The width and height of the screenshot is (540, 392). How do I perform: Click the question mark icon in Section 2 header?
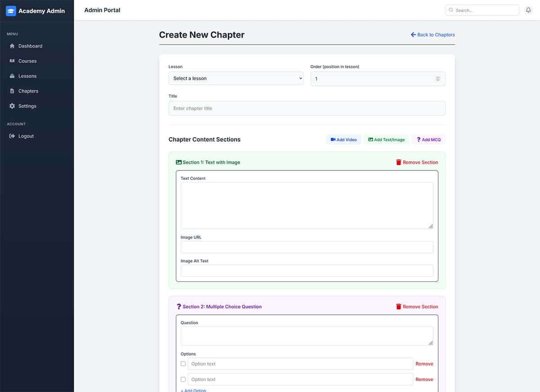(x=179, y=307)
